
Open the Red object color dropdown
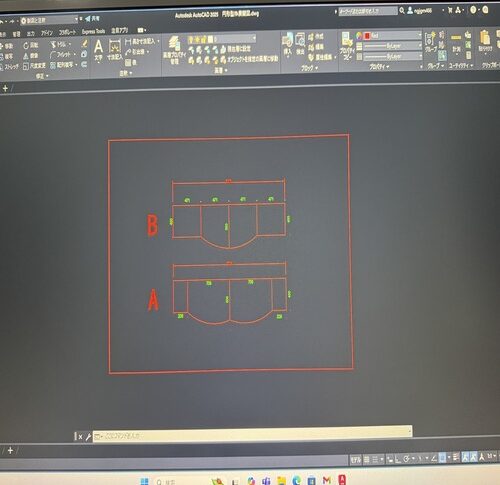pyautogui.click(x=393, y=35)
